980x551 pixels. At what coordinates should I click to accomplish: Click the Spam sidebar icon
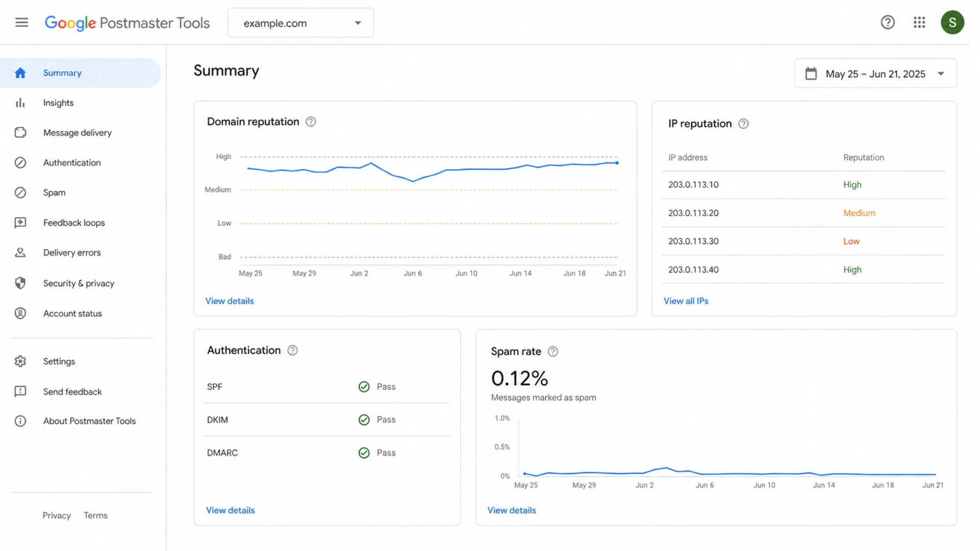[x=20, y=193]
